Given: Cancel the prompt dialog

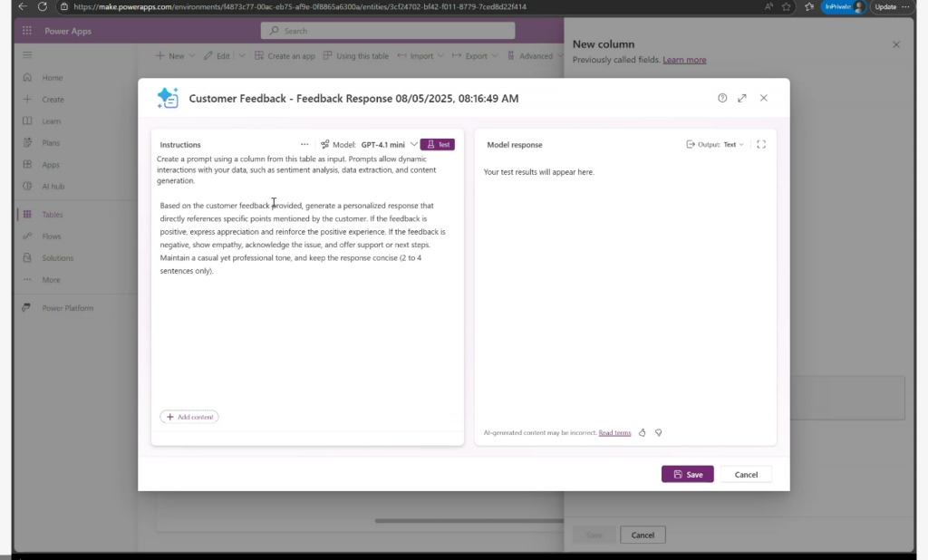Looking at the screenshot, I should 746,474.
